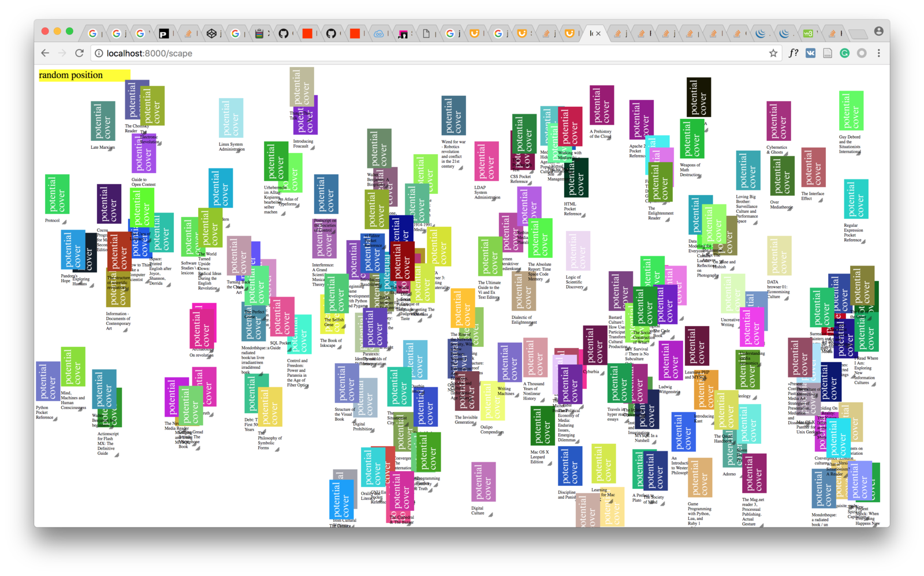
Task: Click the user profile icon in Chrome
Action: 878,32
